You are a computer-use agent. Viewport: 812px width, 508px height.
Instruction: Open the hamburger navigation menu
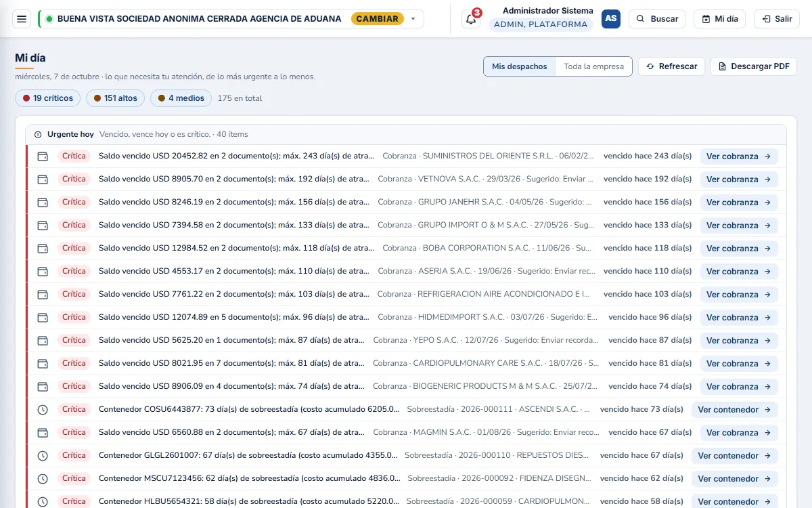22,19
